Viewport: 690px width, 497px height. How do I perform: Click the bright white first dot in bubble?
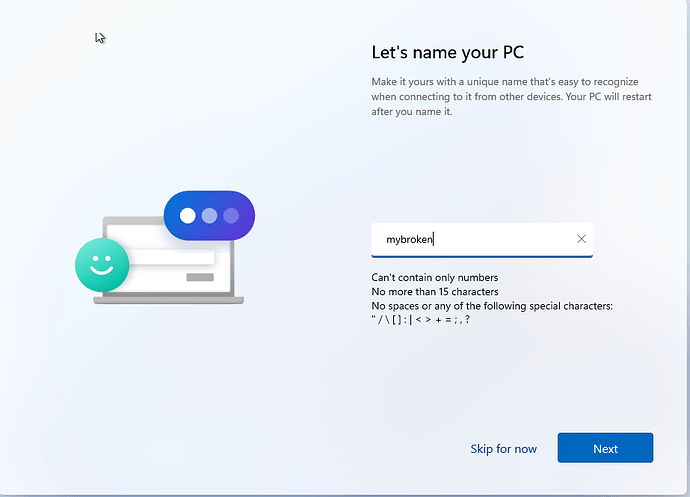(187, 216)
